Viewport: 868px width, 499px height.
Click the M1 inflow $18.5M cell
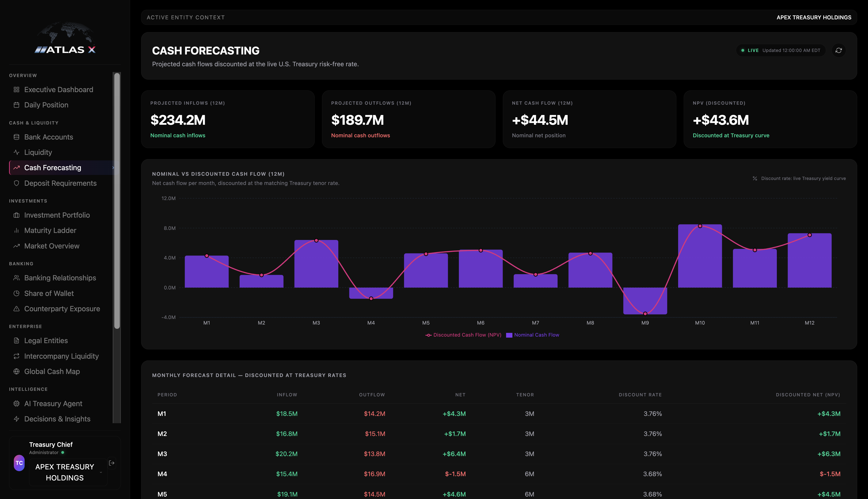[287, 414]
